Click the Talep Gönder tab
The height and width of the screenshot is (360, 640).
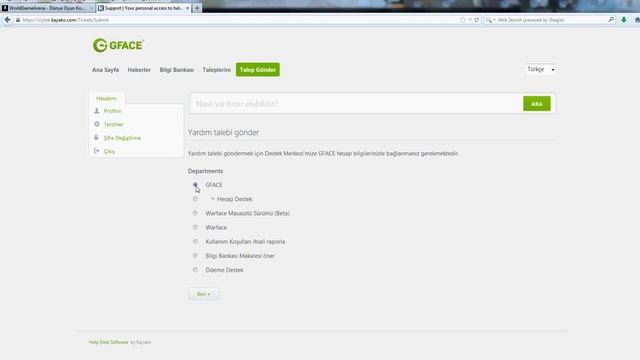(258, 70)
